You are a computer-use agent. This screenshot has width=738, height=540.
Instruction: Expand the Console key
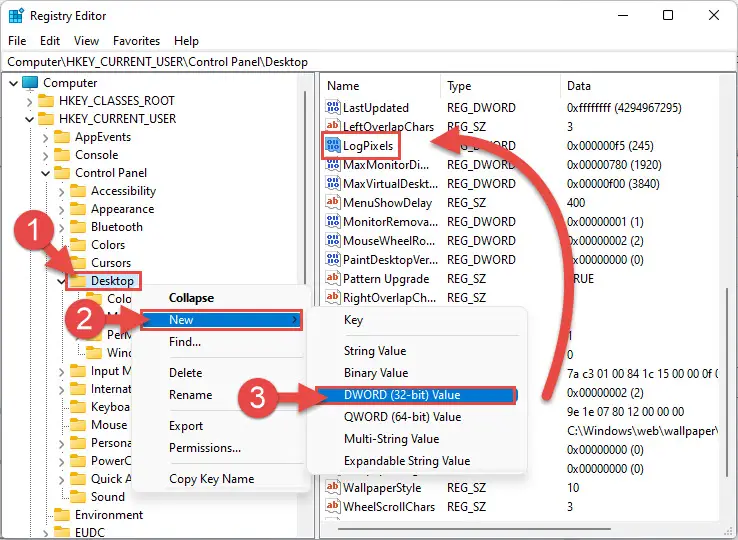coord(45,155)
